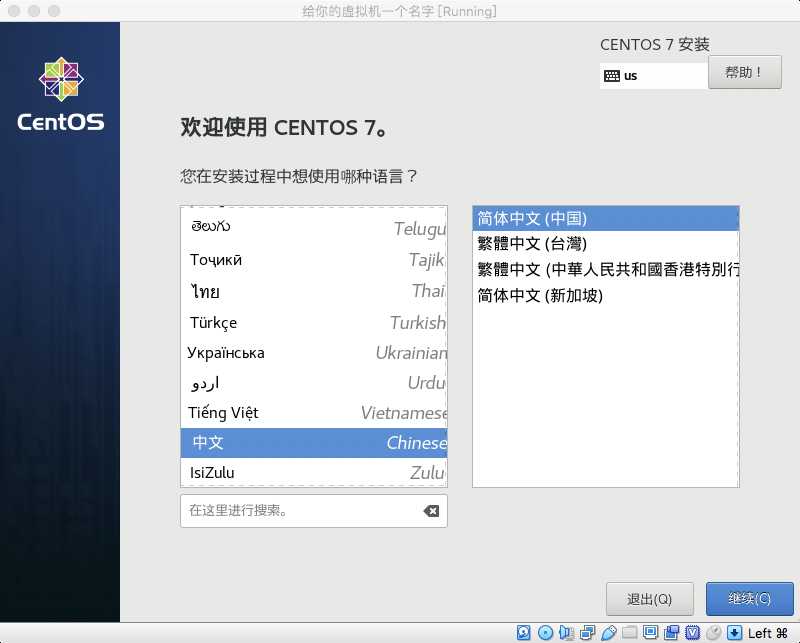Image resolution: width=800 pixels, height=643 pixels.
Task: Select the Urdu language row
Action: click(x=314, y=383)
